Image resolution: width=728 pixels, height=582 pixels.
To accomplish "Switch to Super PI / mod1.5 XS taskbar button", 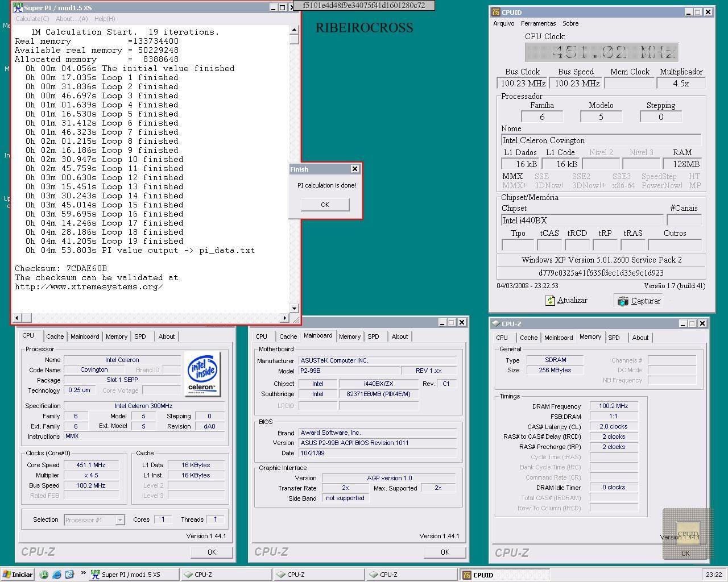I will [x=134, y=575].
